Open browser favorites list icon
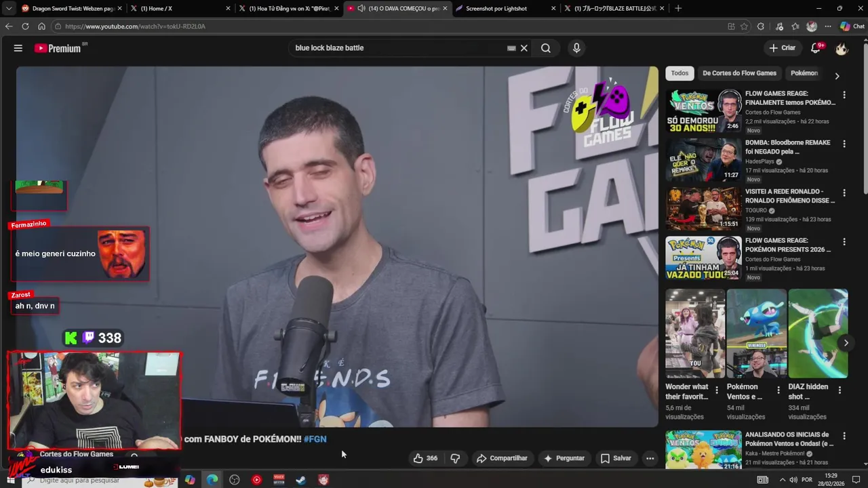The width and height of the screenshot is (868, 488). click(795, 26)
